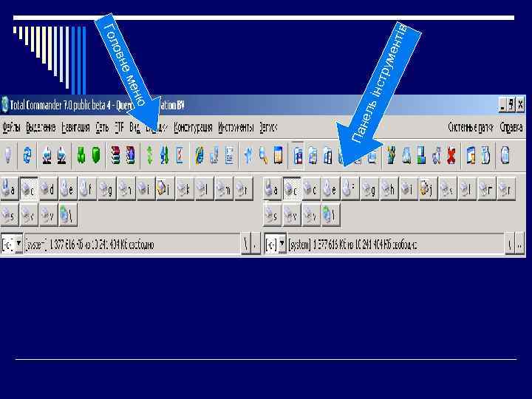Open the Системные папки menu
This screenshot has height=399, width=532.
(471, 127)
